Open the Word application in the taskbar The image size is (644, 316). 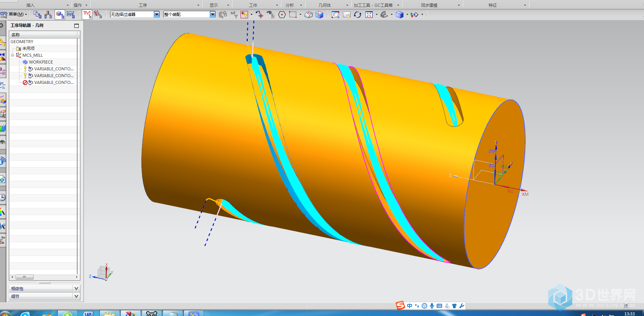point(88,313)
